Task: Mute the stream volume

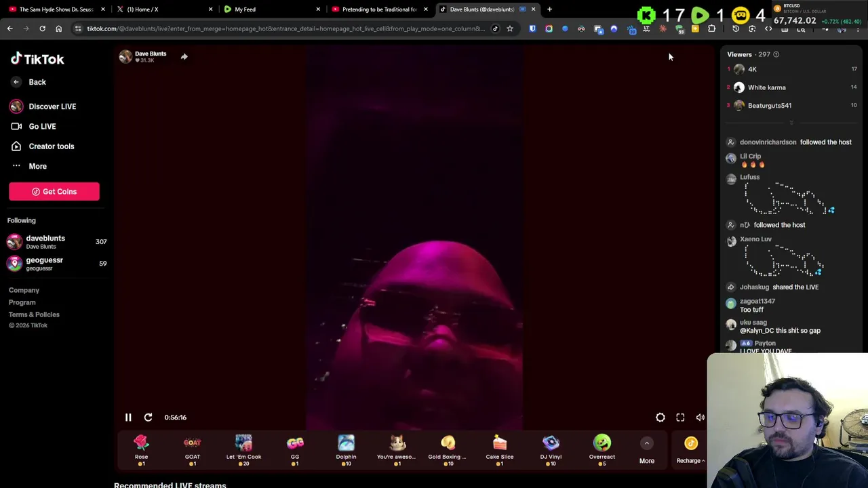Action: [700, 418]
